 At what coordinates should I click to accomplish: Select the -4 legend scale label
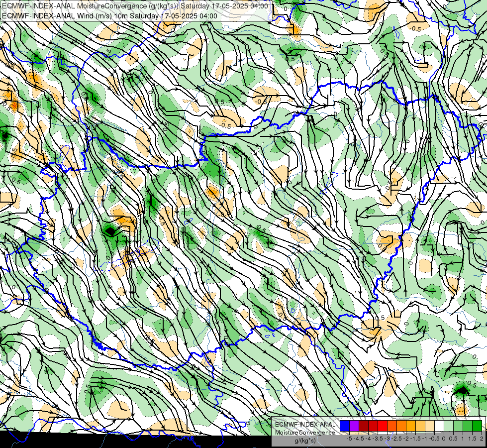click(x=368, y=439)
